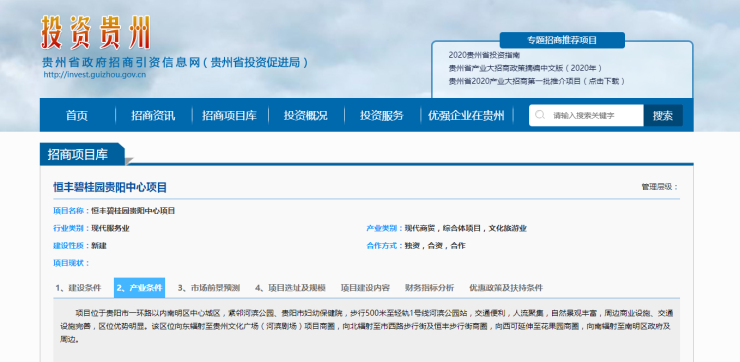
Task: Click the 现代服务业 industry value
Action: click(110, 228)
